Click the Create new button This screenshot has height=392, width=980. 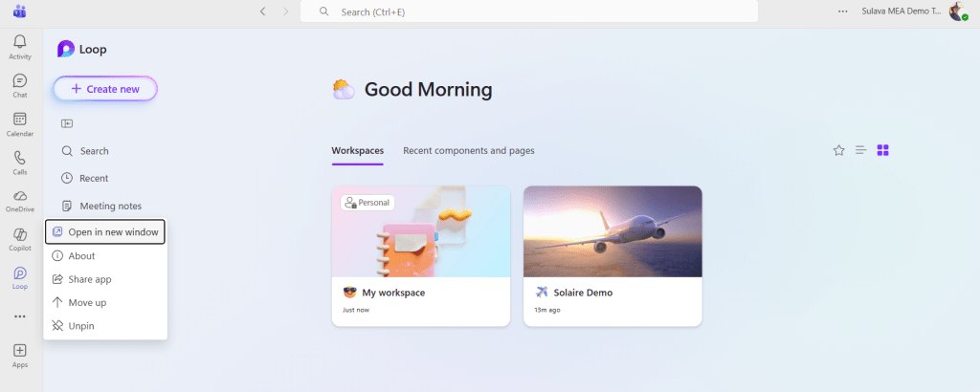coord(105,89)
